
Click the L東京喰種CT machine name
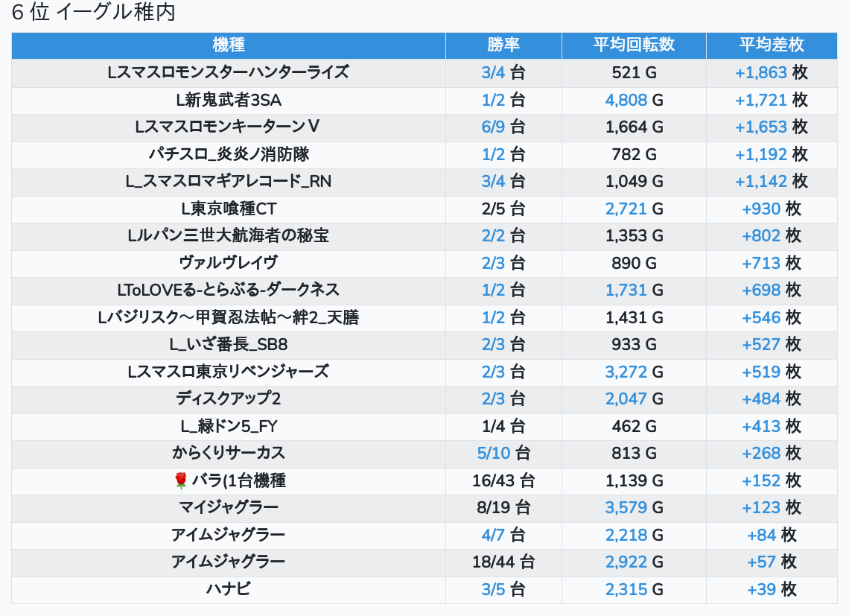click(229, 209)
